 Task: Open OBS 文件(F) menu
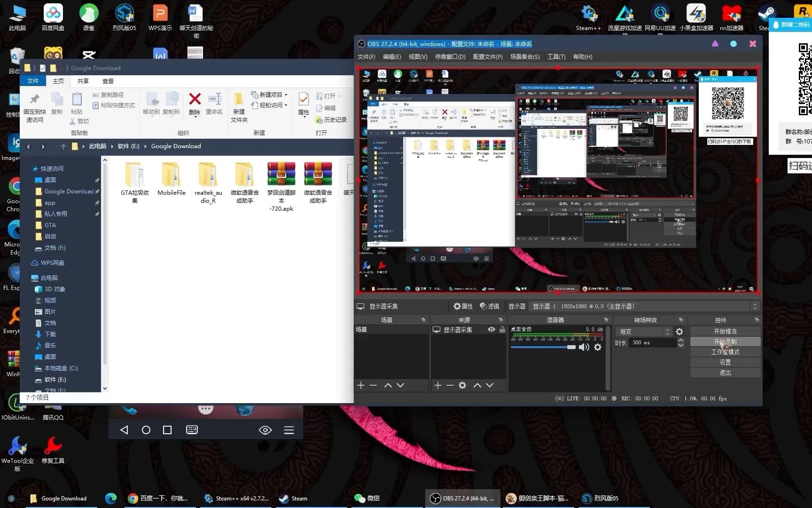(x=367, y=57)
